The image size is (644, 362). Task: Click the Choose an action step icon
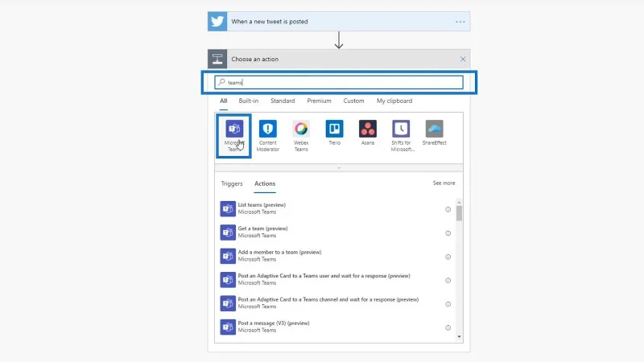tap(217, 59)
